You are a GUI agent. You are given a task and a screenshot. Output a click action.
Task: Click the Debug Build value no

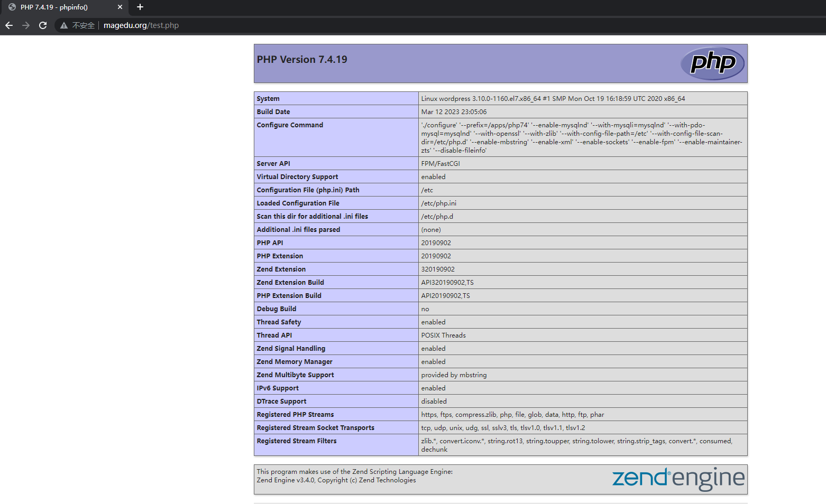point(425,309)
